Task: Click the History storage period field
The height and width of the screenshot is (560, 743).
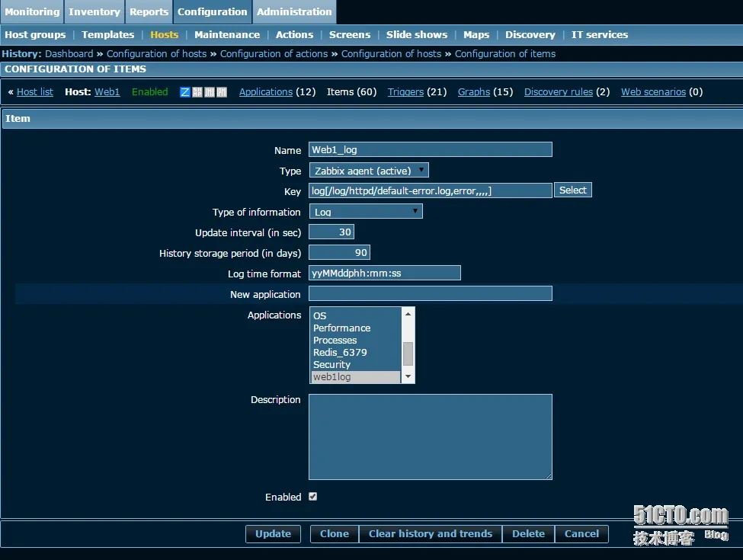Action: (339, 252)
